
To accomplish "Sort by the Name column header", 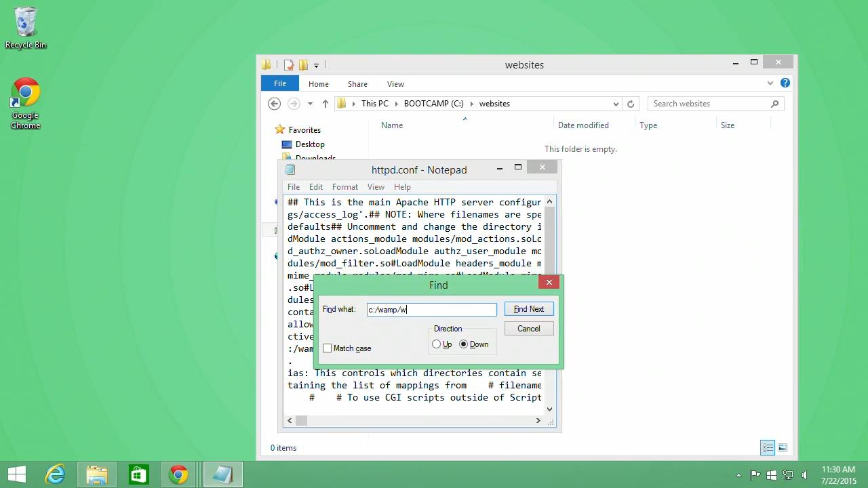I will click(392, 125).
